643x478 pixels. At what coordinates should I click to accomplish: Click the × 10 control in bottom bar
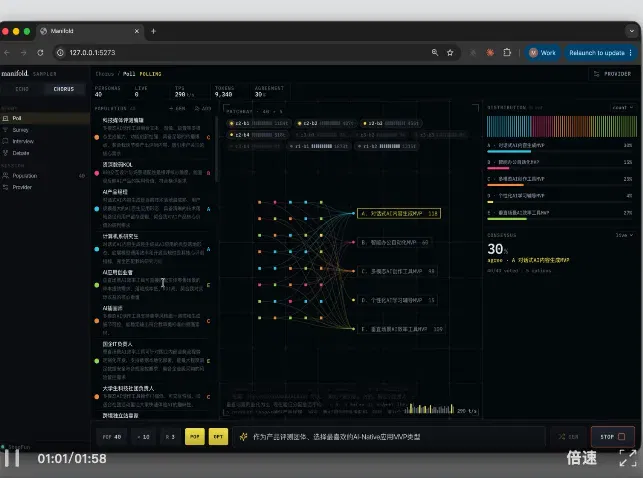coord(143,437)
